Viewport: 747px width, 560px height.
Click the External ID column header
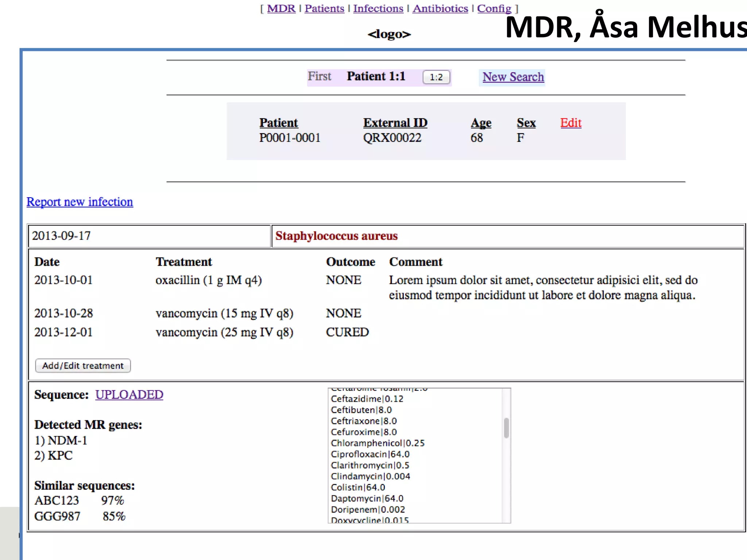coord(395,123)
